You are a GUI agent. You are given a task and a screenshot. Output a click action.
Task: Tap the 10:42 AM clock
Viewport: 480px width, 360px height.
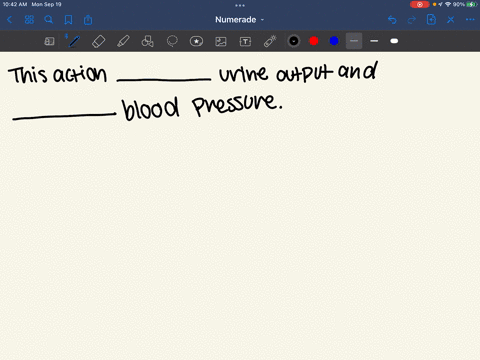[15, 4]
